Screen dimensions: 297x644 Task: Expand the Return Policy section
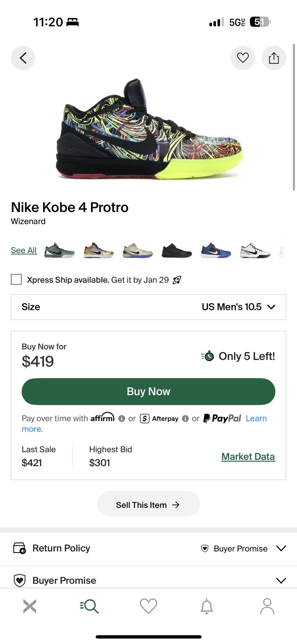(148, 548)
